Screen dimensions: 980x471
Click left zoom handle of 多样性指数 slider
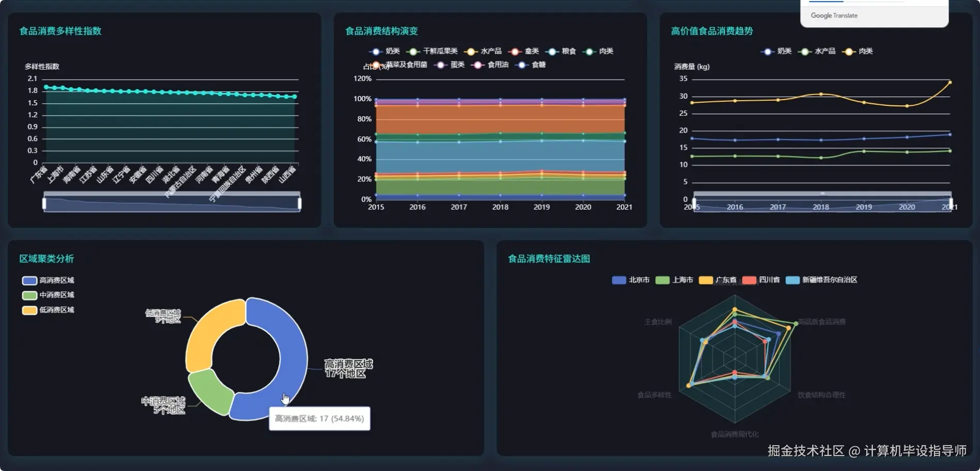pos(44,203)
